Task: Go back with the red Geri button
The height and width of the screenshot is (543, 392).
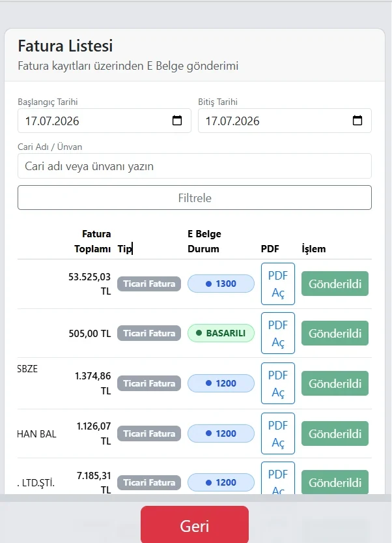Action: pyautogui.click(x=195, y=525)
